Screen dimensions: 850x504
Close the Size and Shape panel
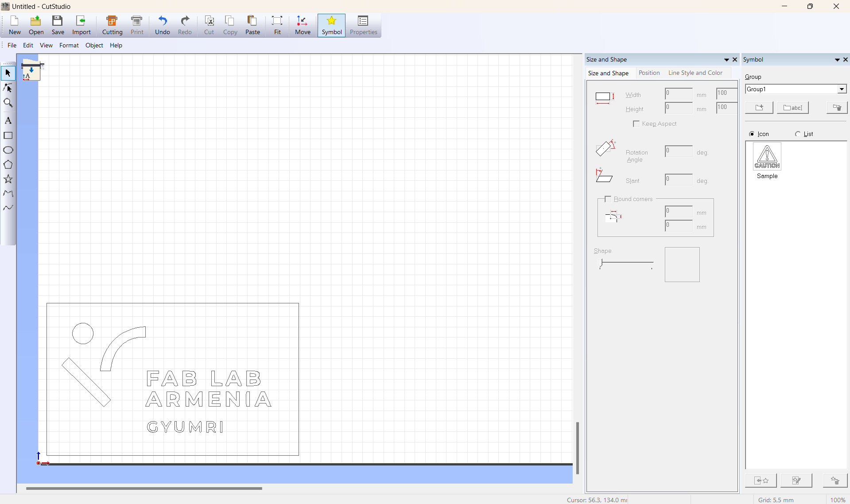coord(735,60)
